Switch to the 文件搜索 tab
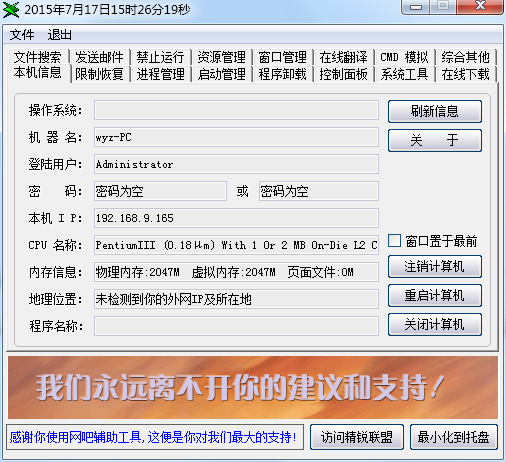Screen dimensions: 506x462 [38, 57]
